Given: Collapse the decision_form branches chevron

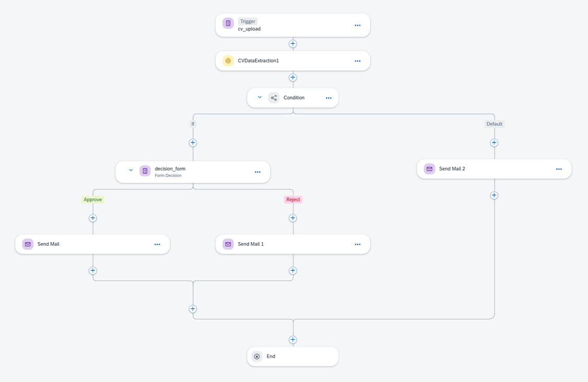Looking at the screenshot, I should [x=131, y=171].
